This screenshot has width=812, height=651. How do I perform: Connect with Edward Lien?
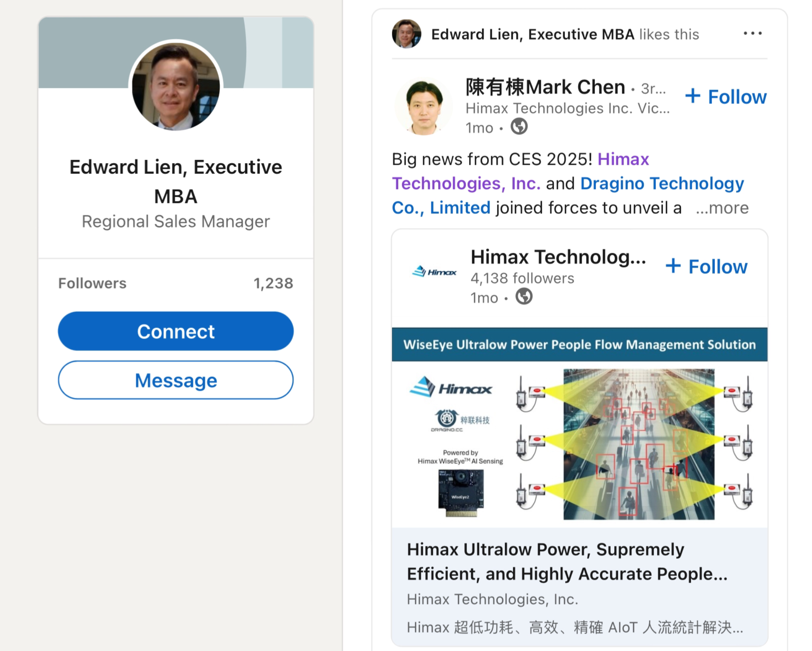point(176,331)
